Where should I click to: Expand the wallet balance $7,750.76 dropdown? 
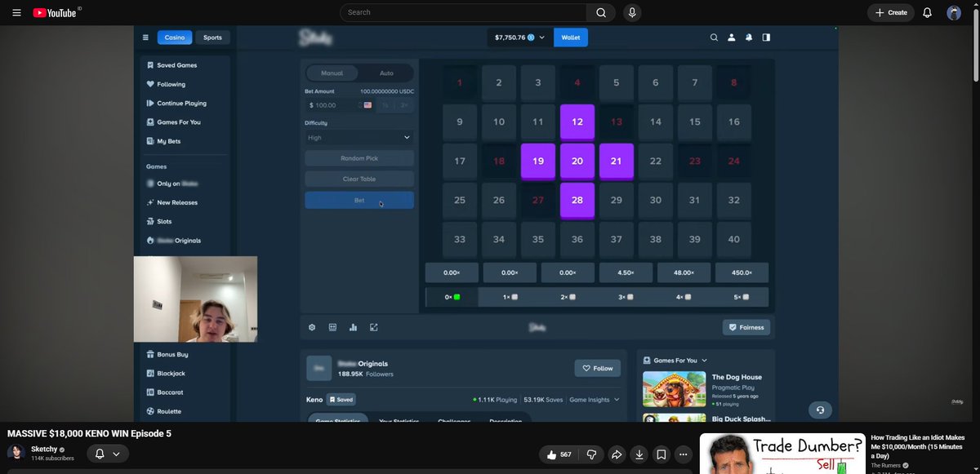[x=519, y=38]
